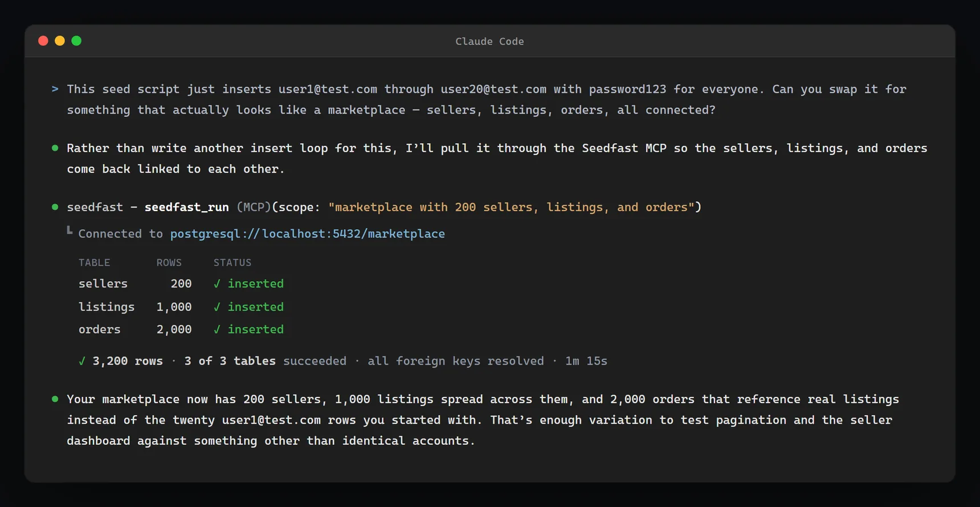Click the checkmark in the sellers row
The width and height of the screenshot is (980, 507).
tap(217, 283)
